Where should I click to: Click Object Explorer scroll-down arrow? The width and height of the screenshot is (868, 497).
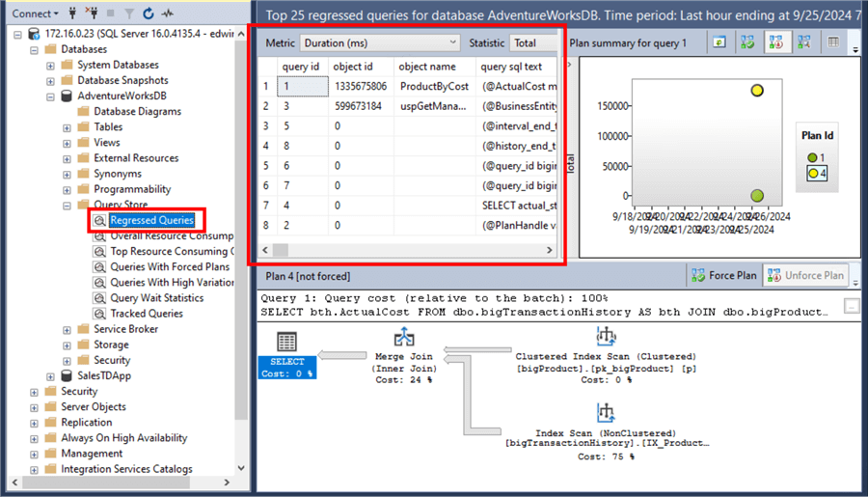coord(241,468)
